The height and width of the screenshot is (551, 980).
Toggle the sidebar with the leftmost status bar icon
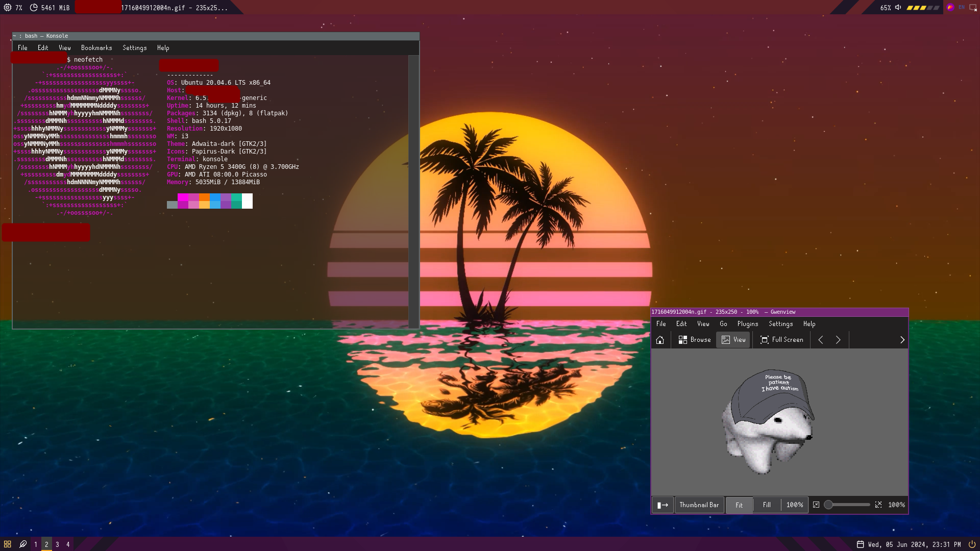[x=663, y=505]
